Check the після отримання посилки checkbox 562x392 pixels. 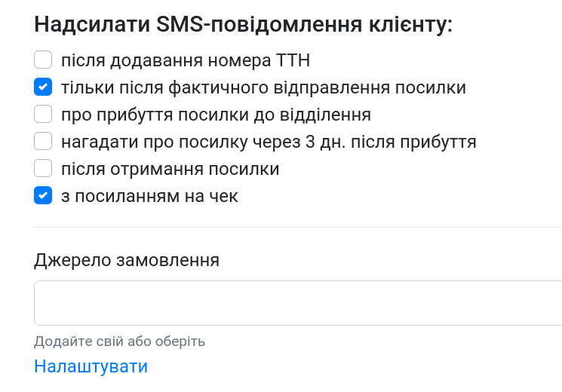click(x=43, y=169)
